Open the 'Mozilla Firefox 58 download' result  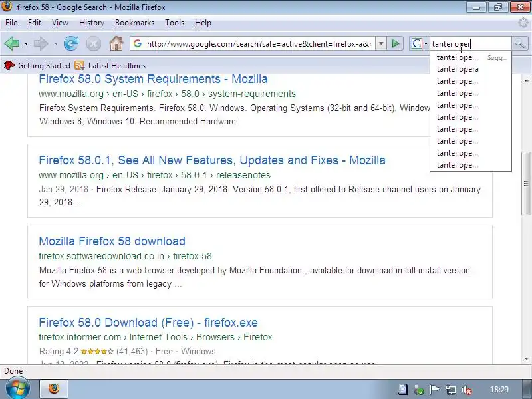point(112,241)
